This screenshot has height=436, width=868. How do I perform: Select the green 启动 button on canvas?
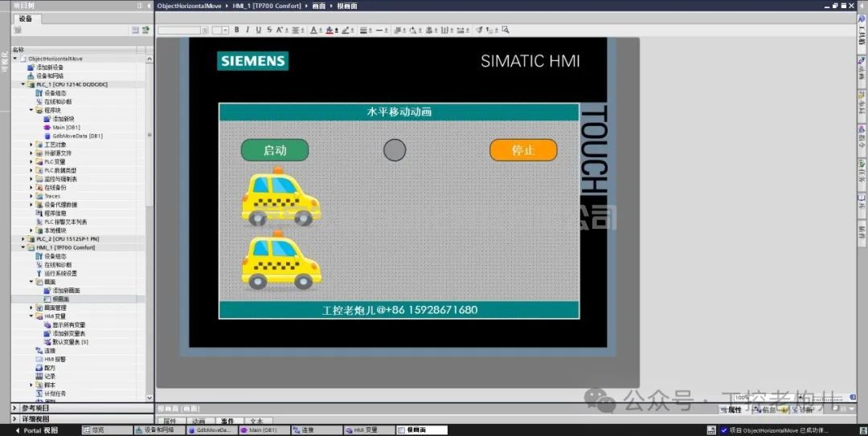tap(275, 149)
